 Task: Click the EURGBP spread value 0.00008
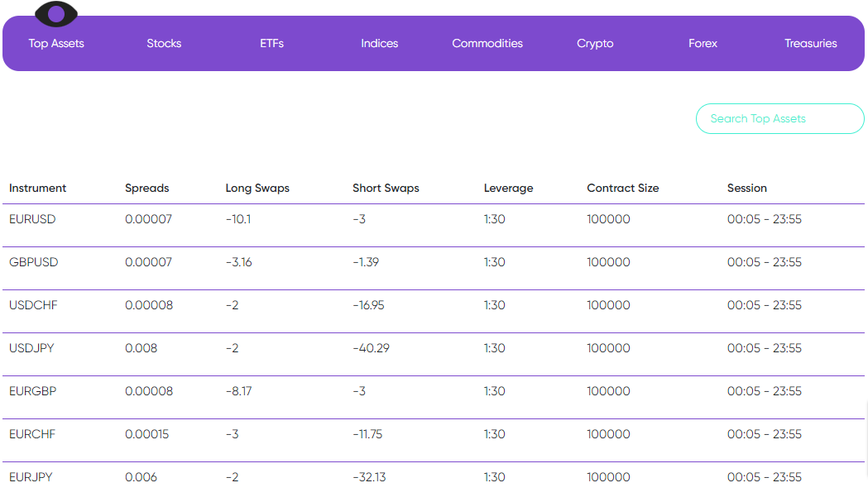tap(149, 391)
